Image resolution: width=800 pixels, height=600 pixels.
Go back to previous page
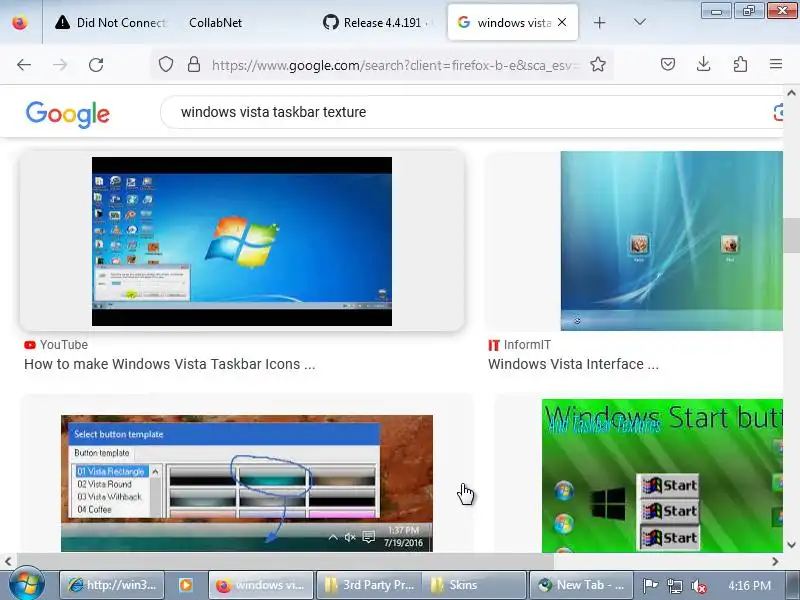23,65
